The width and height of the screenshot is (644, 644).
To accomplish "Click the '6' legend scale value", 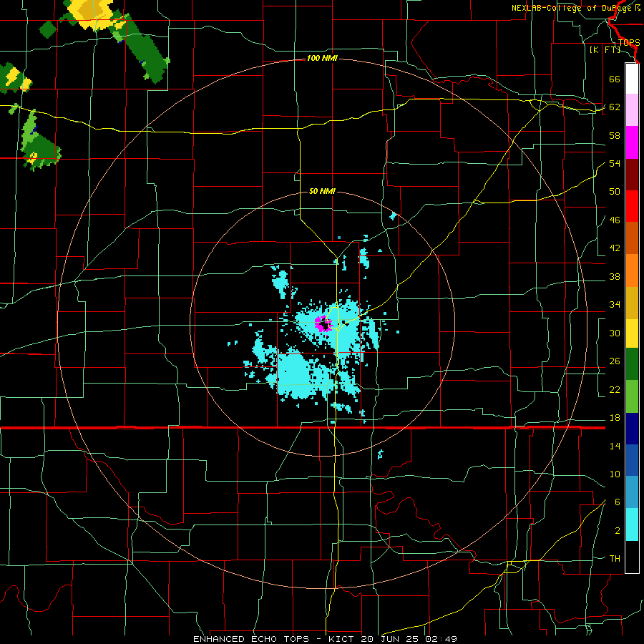I will (x=617, y=502).
